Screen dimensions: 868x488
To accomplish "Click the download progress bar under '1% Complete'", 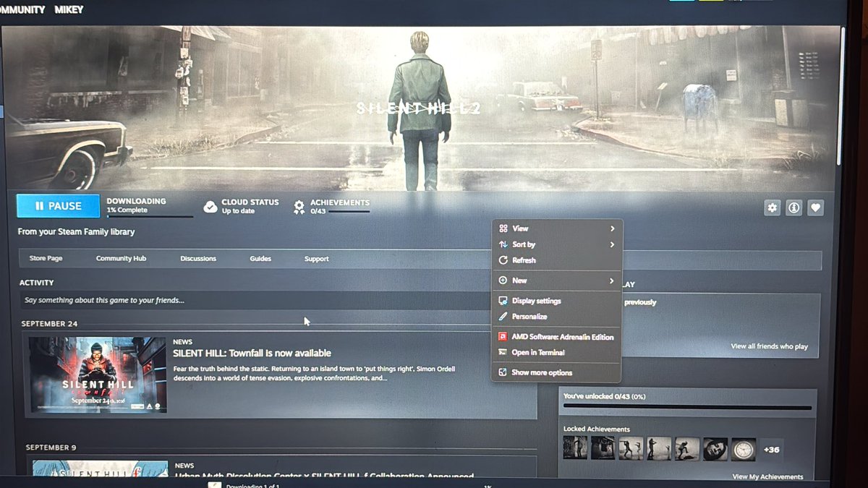I will point(150,216).
